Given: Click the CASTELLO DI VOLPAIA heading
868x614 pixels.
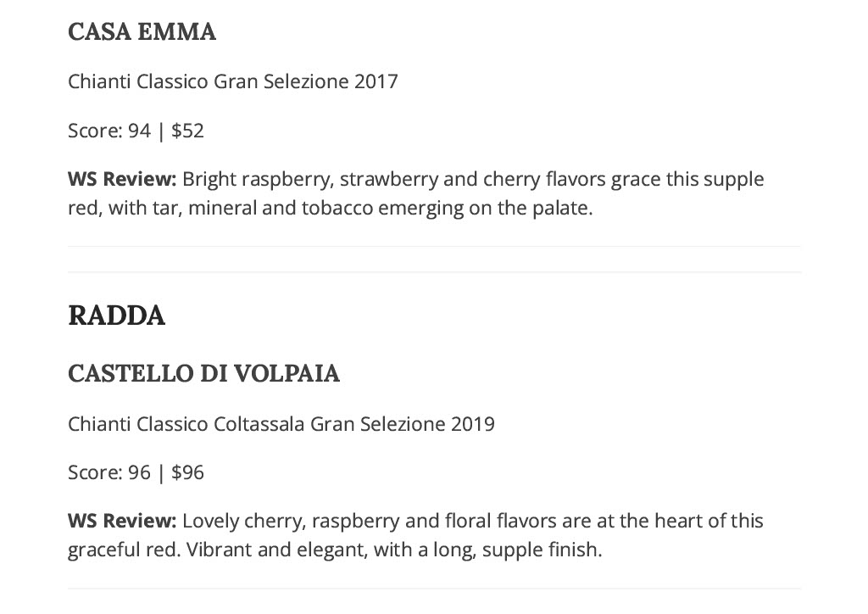Looking at the screenshot, I should coord(203,373).
